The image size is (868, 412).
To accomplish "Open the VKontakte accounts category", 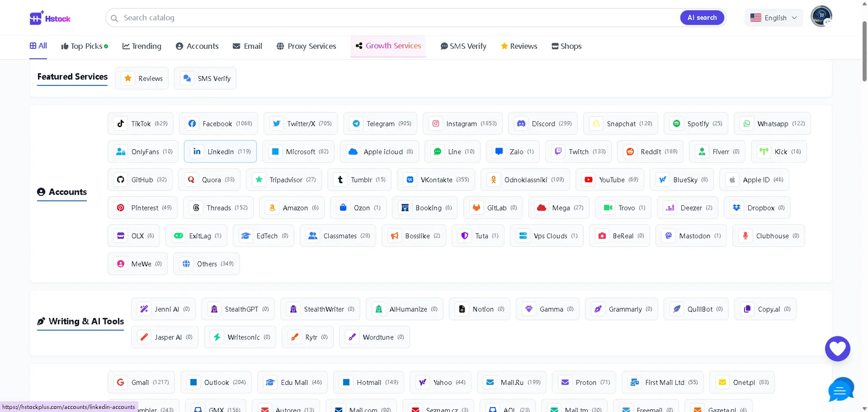I will pos(436,180).
